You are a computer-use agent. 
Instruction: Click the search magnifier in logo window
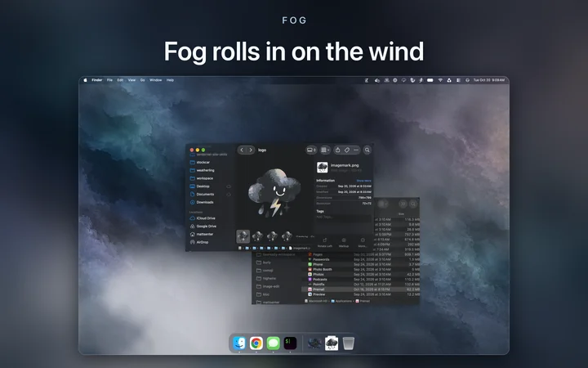(x=367, y=150)
